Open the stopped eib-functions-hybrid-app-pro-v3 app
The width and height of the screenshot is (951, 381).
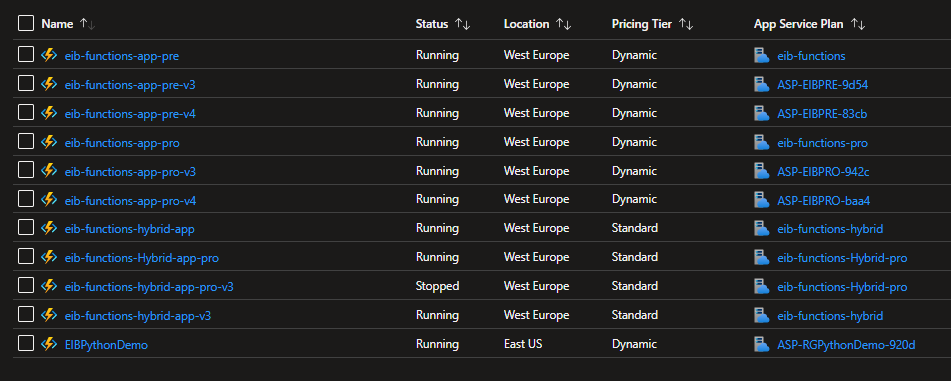click(149, 287)
